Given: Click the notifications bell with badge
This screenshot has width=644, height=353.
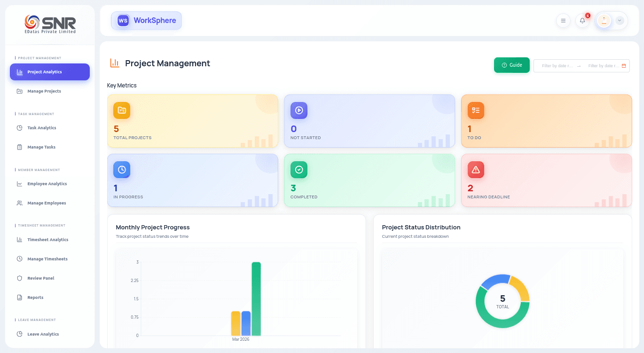Looking at the screenshot, I should (x=582, y=20).
